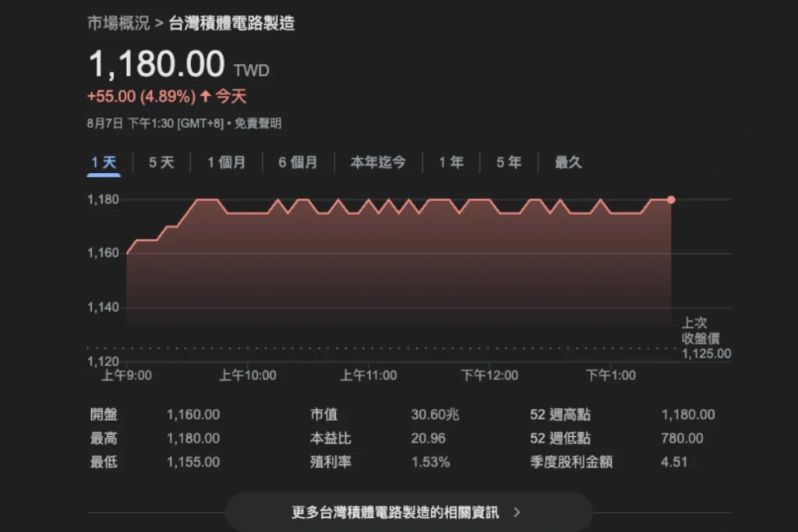Select the 本年迄今 tab
The height and width of the screenshot is (532, 798).
(x=378, y=163)
